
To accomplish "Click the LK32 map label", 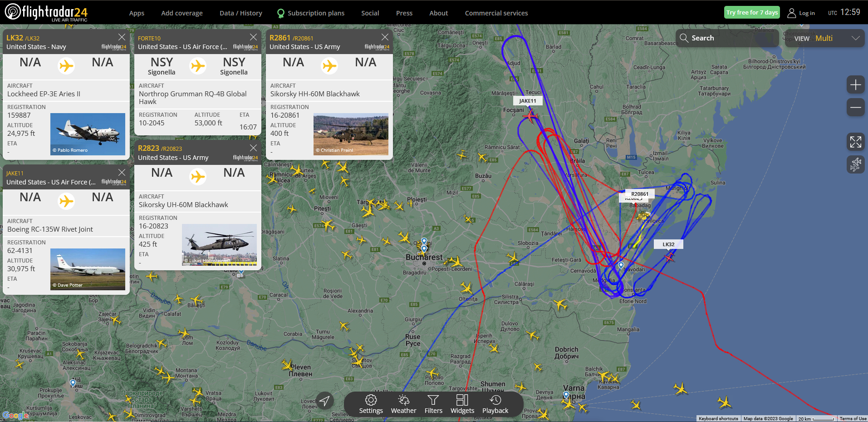I will point(668,244).
